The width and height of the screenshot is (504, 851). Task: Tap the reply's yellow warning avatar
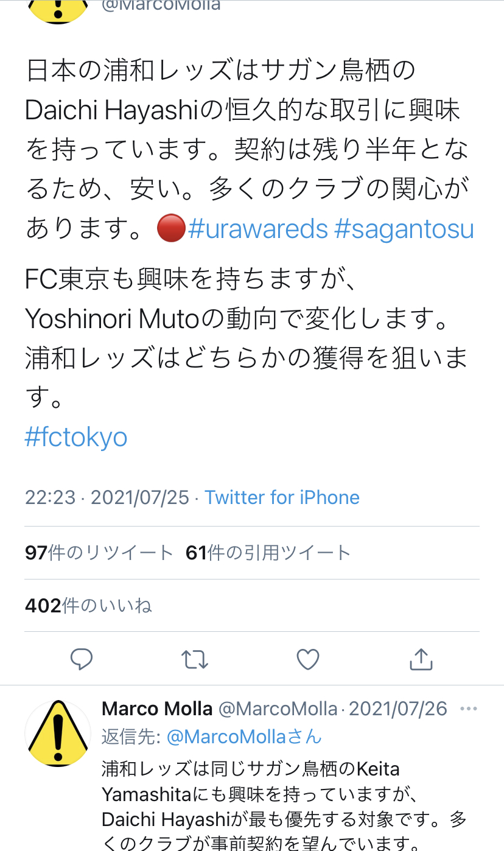(58, 734)
